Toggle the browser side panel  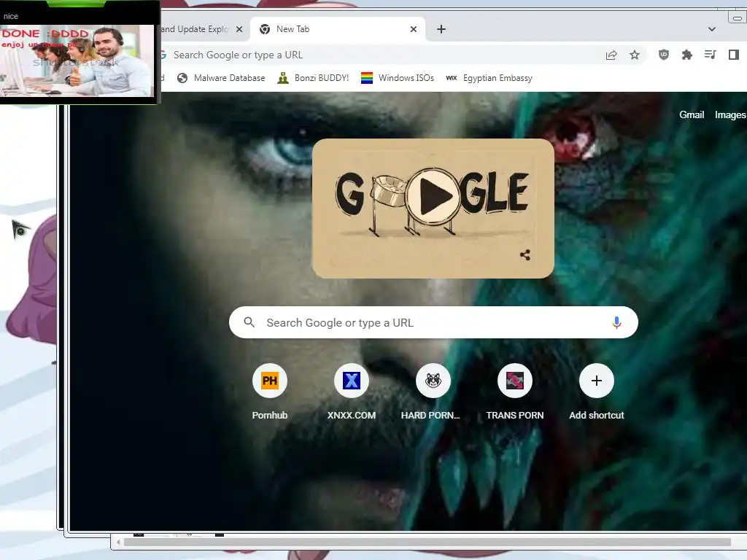[x=734, y=55]
